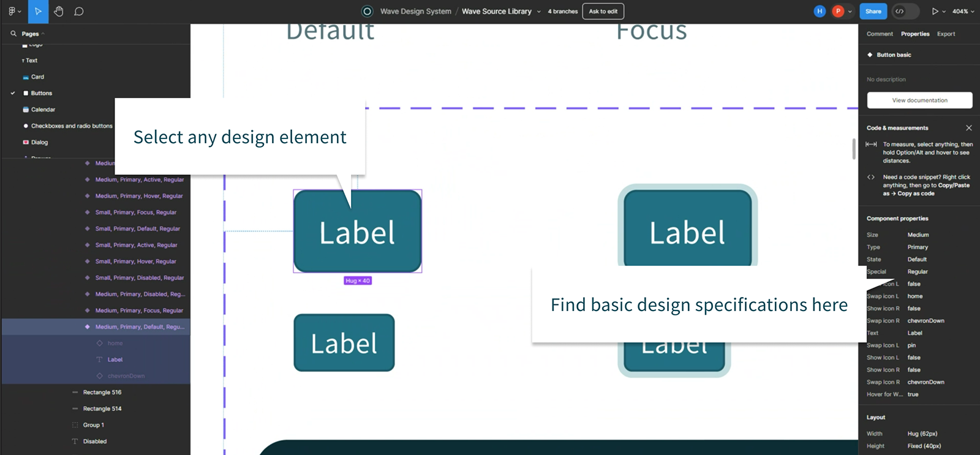Switch to the Comment tab

(x=880, y=34)
